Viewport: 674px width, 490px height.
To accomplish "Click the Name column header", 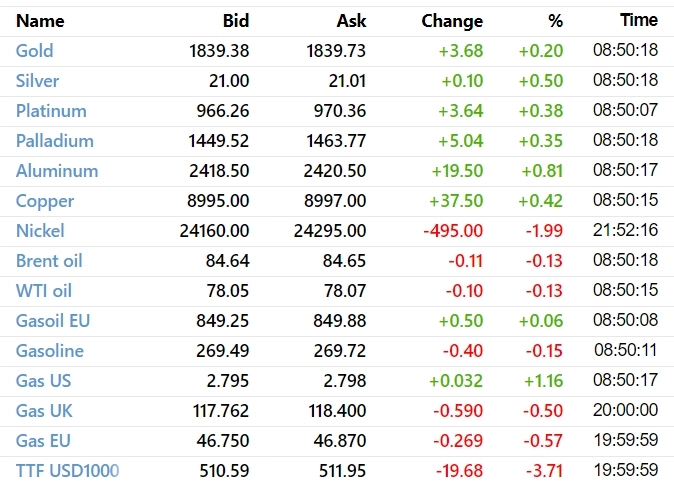I will tap(40, 21).
